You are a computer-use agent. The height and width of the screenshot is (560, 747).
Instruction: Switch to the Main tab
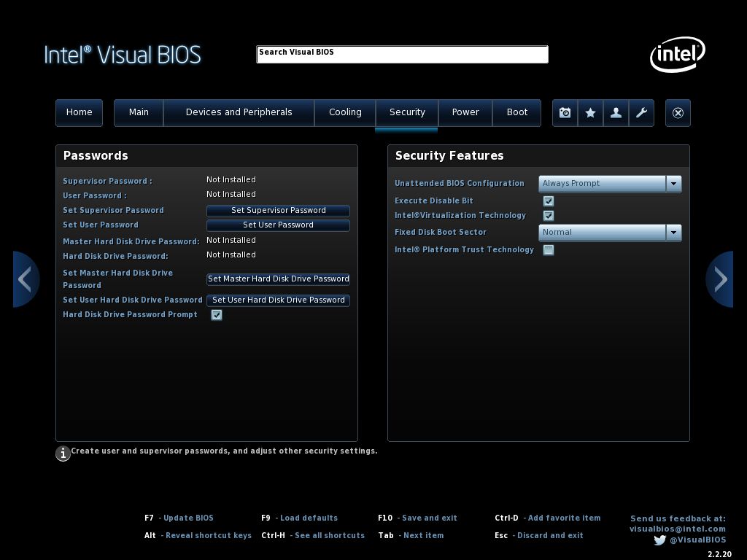[x=139, y=113]
